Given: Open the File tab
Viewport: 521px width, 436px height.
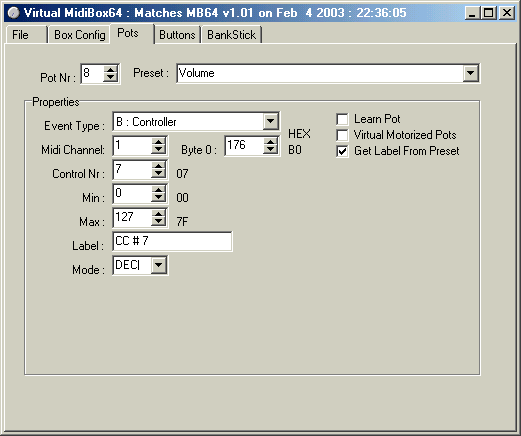Looking at the screenshot, I should coord(26,35).
